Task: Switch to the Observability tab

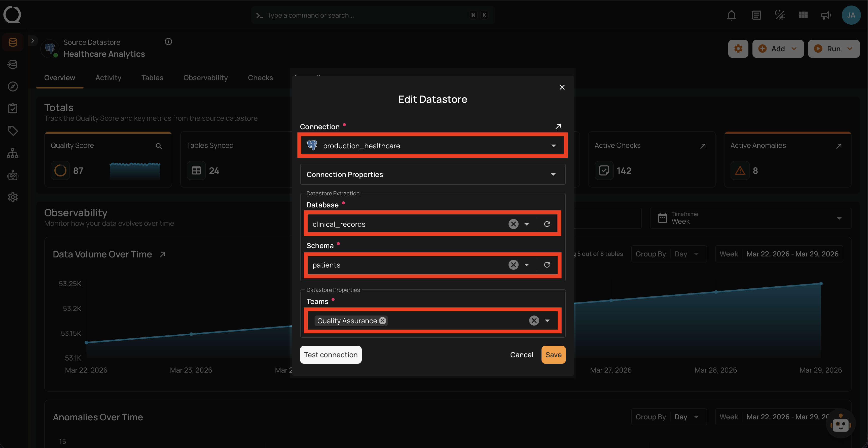Action: 205,78
